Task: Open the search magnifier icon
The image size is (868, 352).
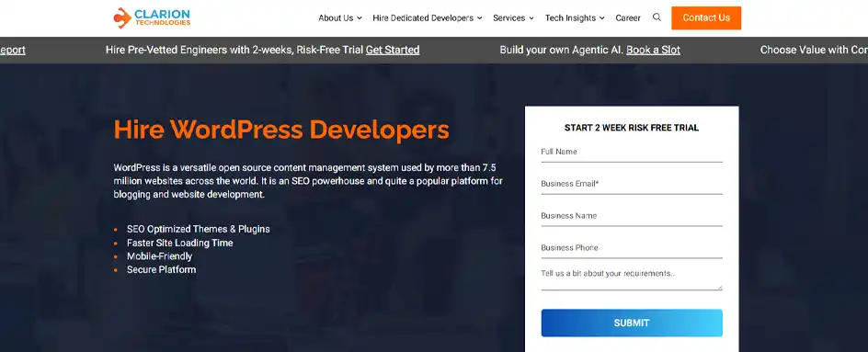Action: [x=657, y=17]
